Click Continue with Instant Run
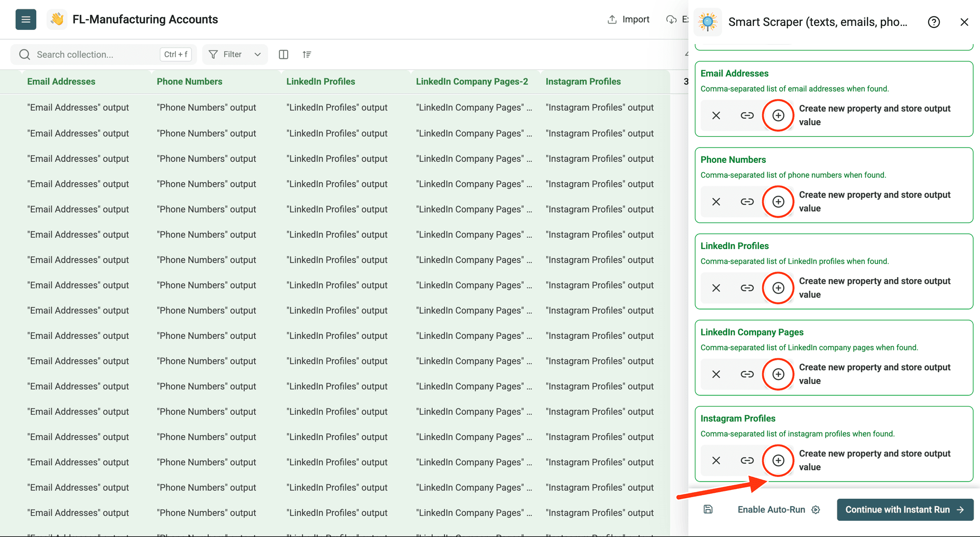 pyautogui.click(x=905, y=510)
